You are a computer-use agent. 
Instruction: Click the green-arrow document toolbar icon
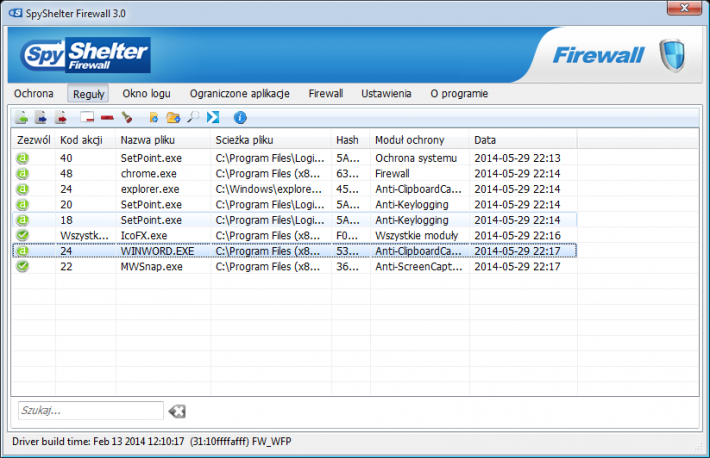21,118
